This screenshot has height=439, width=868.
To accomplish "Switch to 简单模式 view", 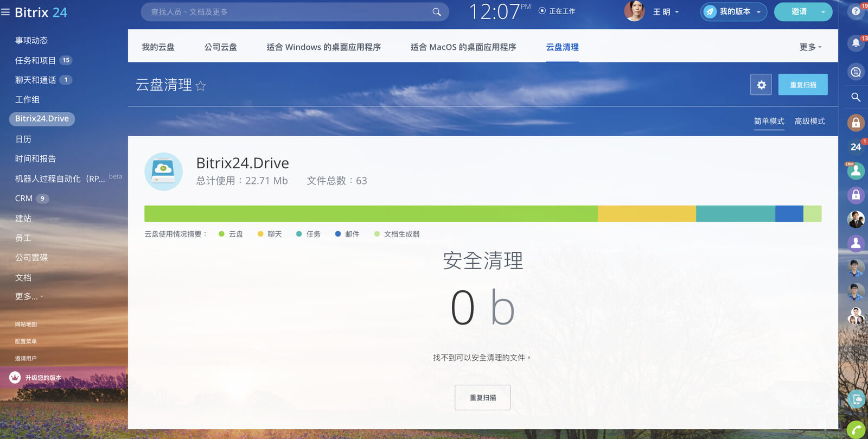I will (769, 121).
